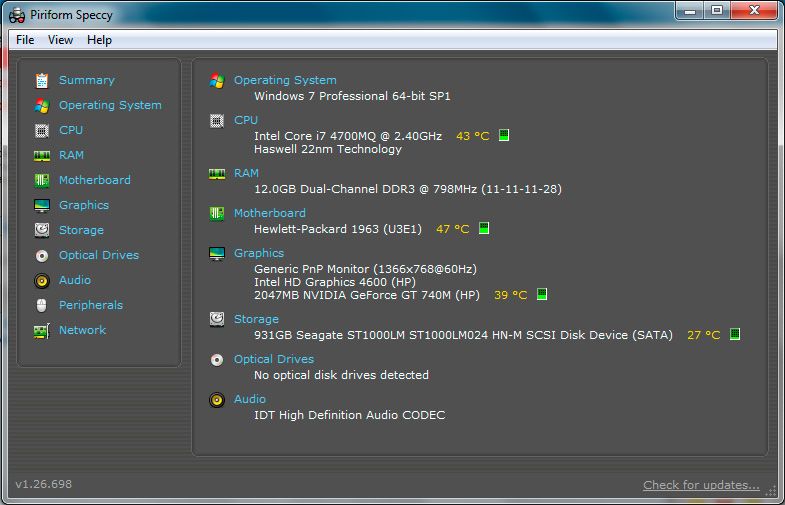
Task: Click the green CPU temperature indicator
Action: point(504,135)
